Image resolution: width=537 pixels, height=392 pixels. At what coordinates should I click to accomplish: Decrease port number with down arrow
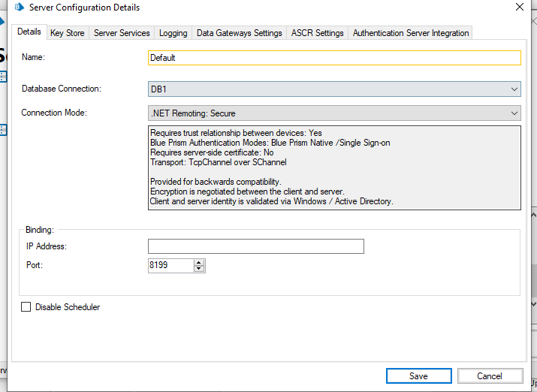(199, 269)
